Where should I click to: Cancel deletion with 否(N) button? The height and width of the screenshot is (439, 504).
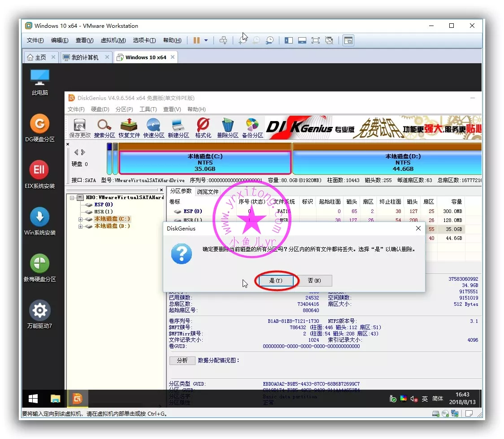pyautogui.click(x=314, y=281)
